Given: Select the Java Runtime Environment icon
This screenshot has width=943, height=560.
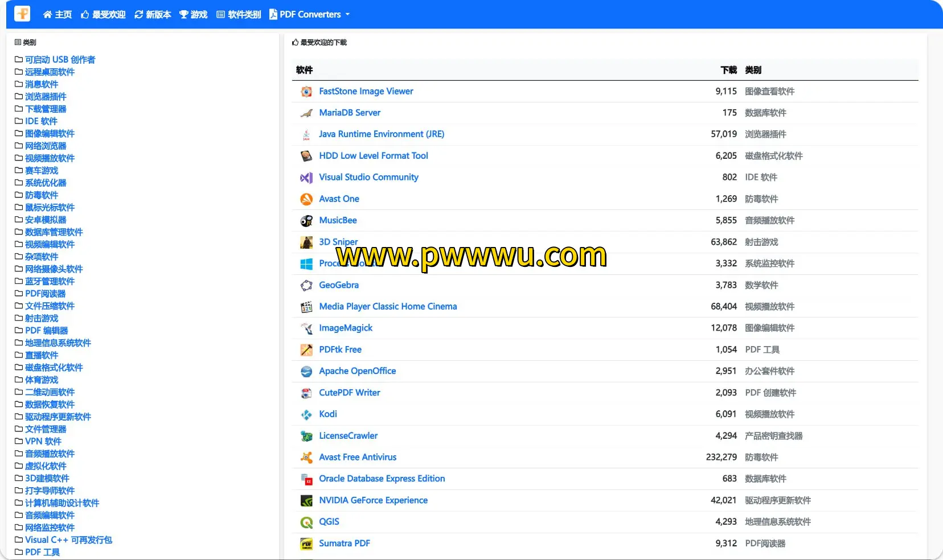Looking at the screenshot, I should 306,134.
